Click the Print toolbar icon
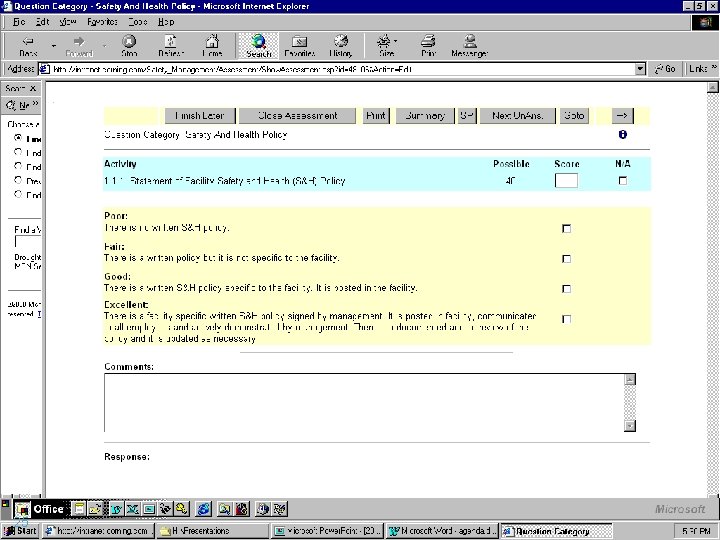Screen dimensions: 720x540 (x=428, y=42)
